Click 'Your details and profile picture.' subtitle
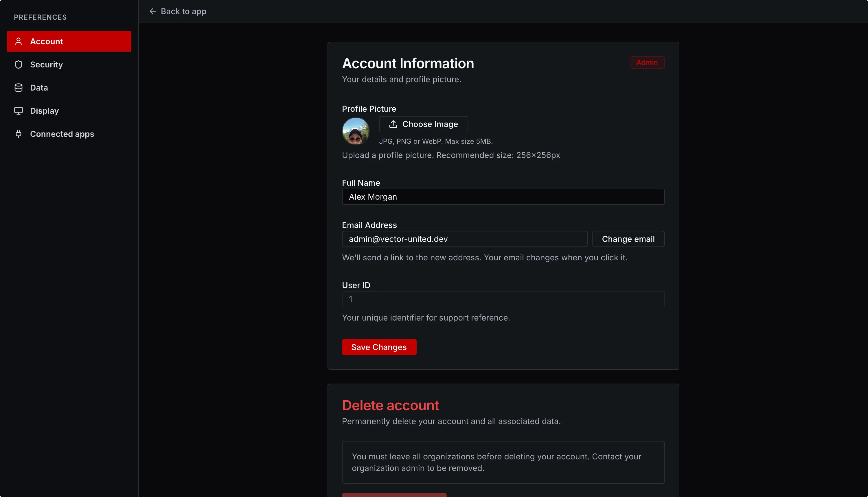The height and width of the screenshot is (497, 868). tap(401, 80)
